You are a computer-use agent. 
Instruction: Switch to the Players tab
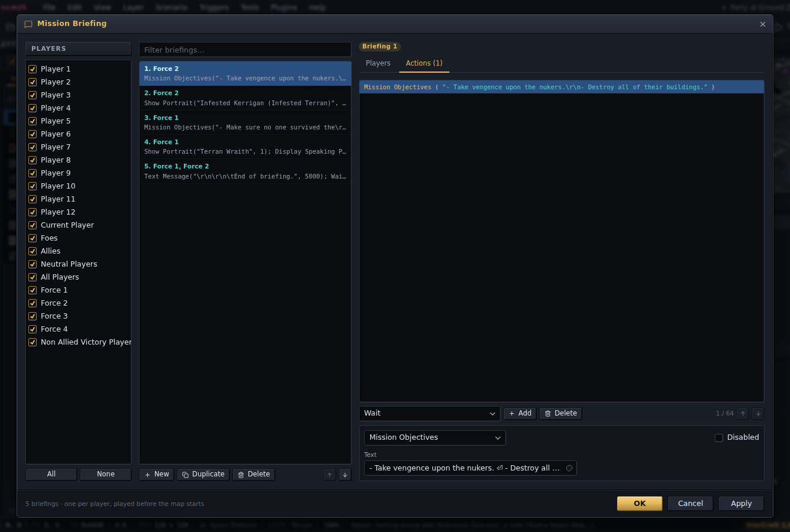tap(378, 63)
